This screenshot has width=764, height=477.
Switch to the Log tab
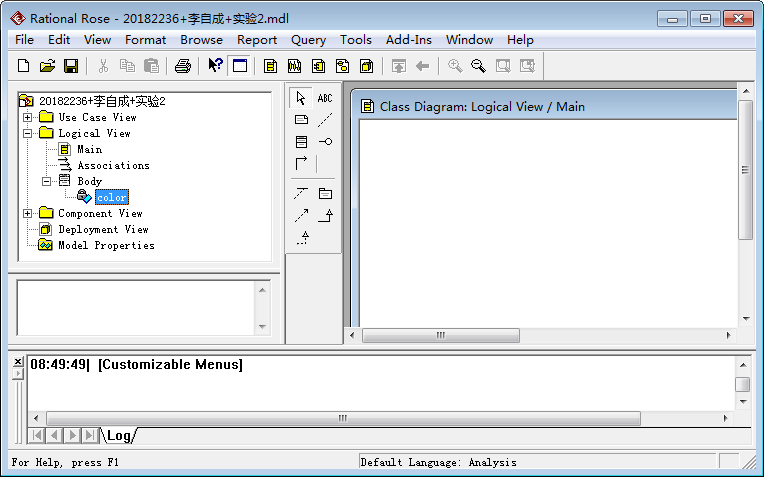tap(118, 436)
